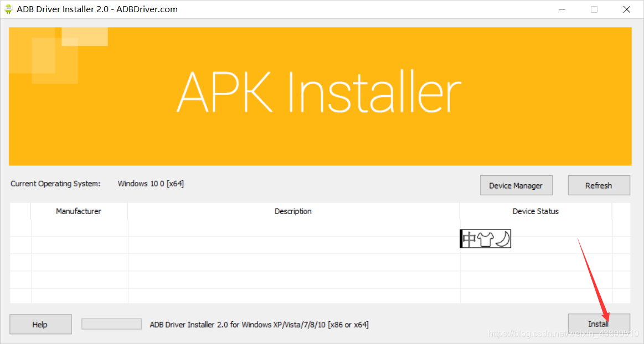Sort by Description column header
This screenshot has height=344, width=644.
293,211
